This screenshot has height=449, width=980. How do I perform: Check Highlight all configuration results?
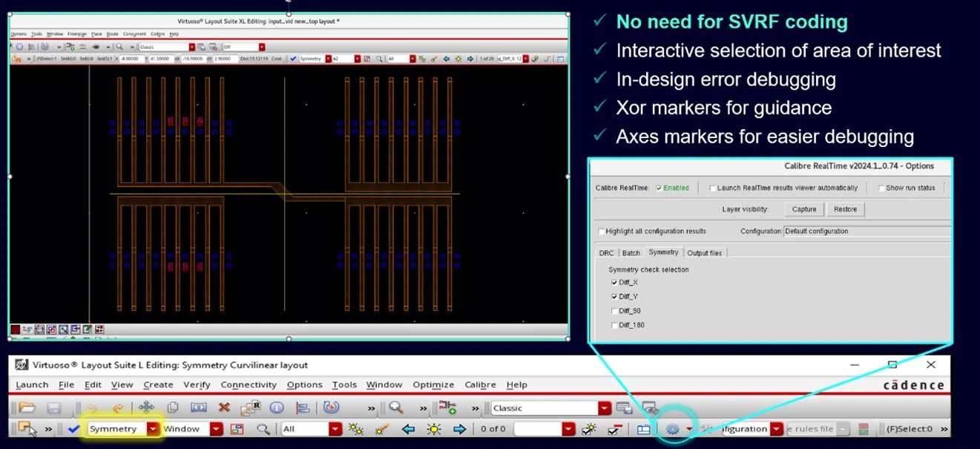click(x=602, y=232)
